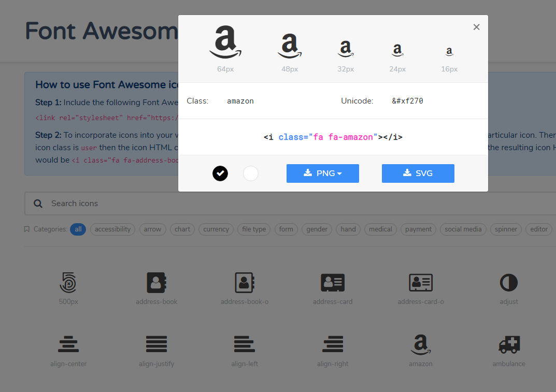Click the How to use Font Awesome heading
Screen dimensions: 556x392
[x=107, y=85]
